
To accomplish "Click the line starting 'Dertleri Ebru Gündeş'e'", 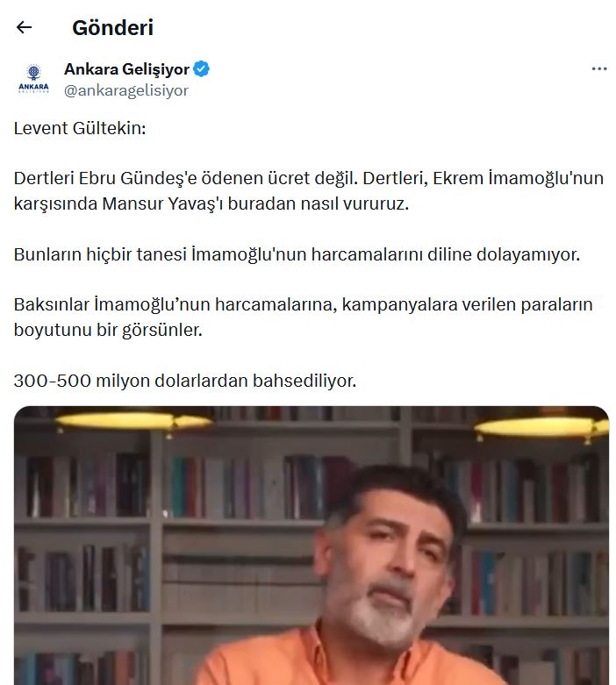I will pos(309,178).
